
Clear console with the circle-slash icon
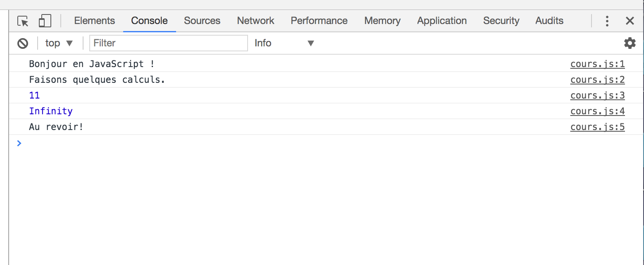coord(23,43)
